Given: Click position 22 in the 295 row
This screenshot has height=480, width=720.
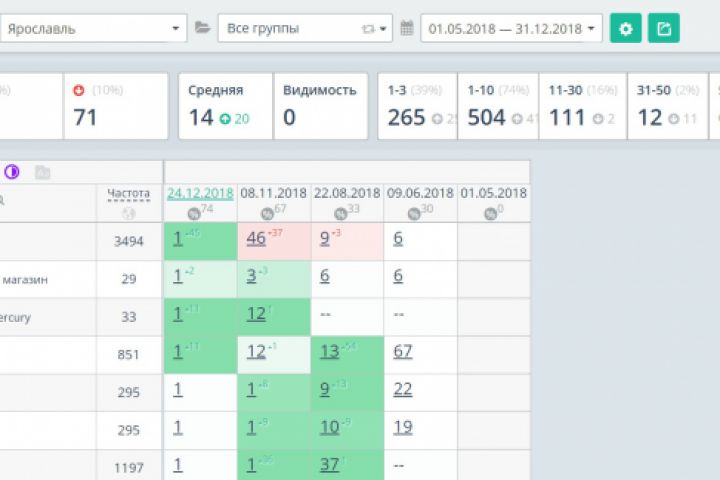Looking at the screenshot, I should [x=403, y=390].
